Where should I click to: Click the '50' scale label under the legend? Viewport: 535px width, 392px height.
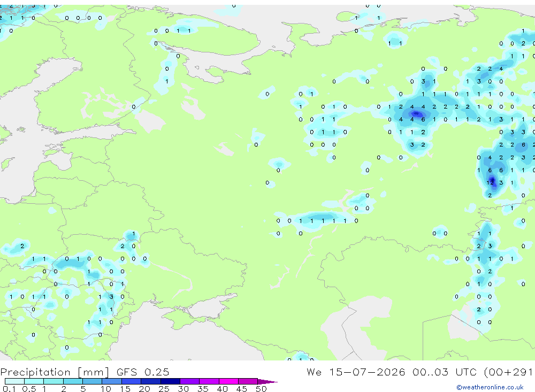point(261,389)
